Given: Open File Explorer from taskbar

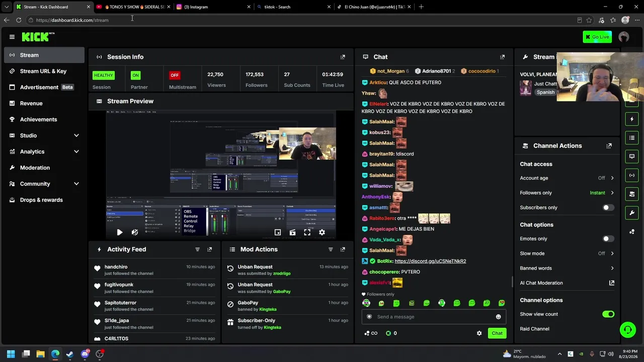Looking at the screenshot, I should 41,354.
